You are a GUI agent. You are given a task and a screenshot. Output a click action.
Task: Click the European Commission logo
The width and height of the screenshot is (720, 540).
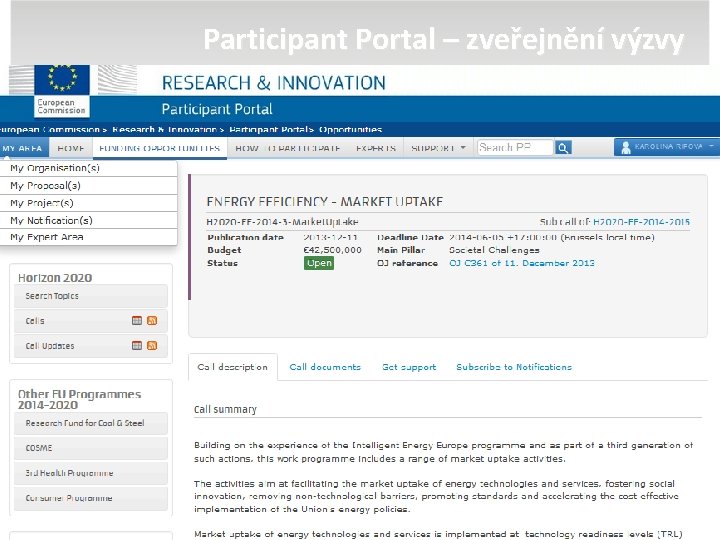pyautogui.click(x=62, y=90)
